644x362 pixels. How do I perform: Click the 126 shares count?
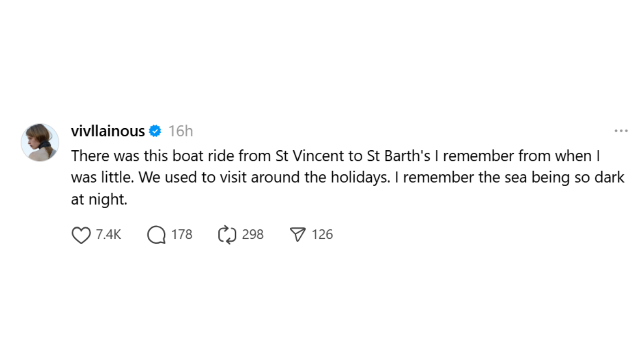coord(322,235)
